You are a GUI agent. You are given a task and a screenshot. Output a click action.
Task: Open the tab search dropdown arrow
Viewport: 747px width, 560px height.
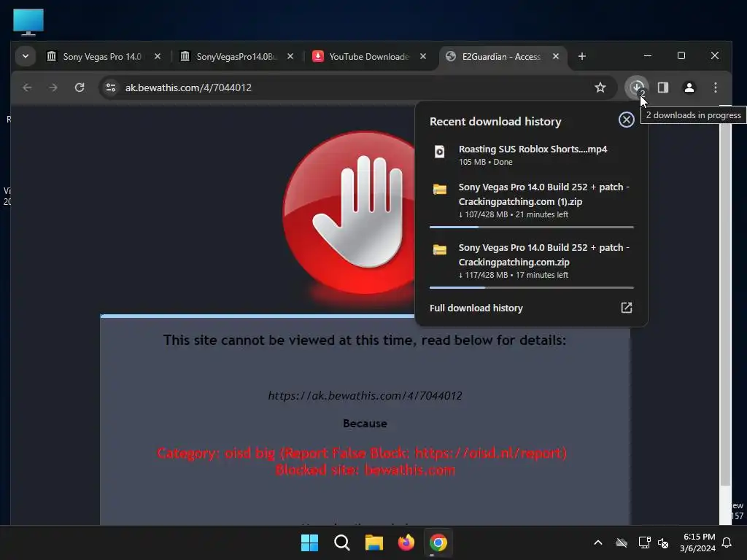pyautogui.click(x=26, y=56)
